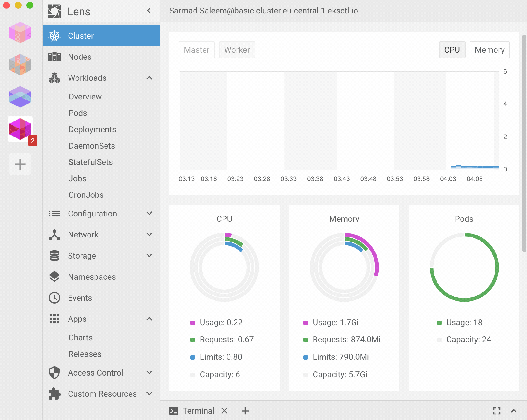The width and height of the screenshot is (527, 420).
Task: Expand the Configuration section
Action: click(x=149, y=214)
